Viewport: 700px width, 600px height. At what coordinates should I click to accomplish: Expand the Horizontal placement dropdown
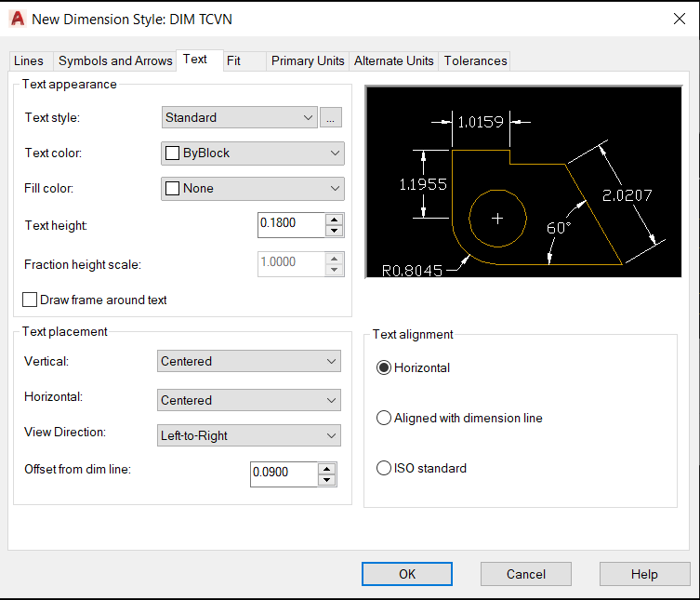click(x=249, y=400)
